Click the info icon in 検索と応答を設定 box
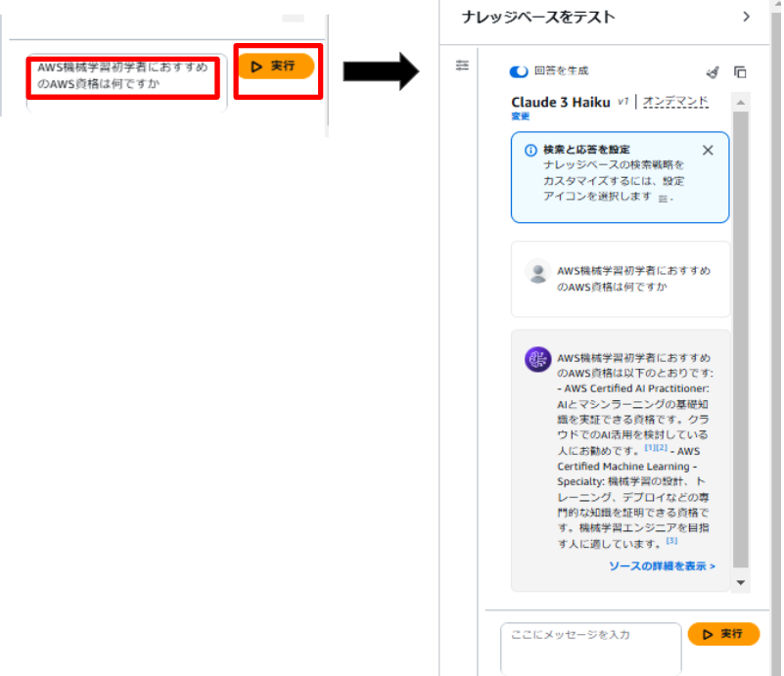This screenshot has width=784, height=676. coord(530,150)
